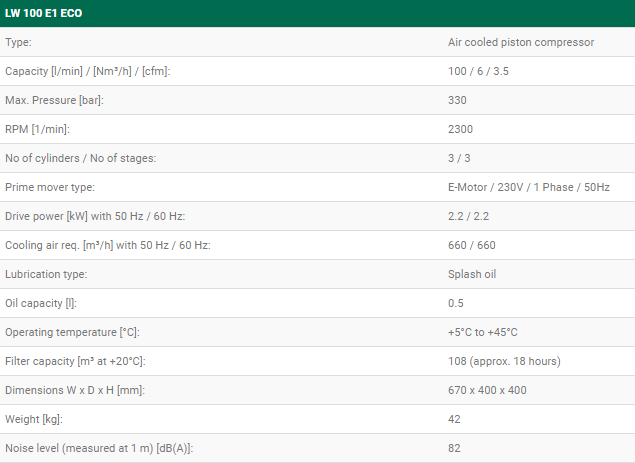
Task: Select the Capacity row label
Action: tap(87, 71)
